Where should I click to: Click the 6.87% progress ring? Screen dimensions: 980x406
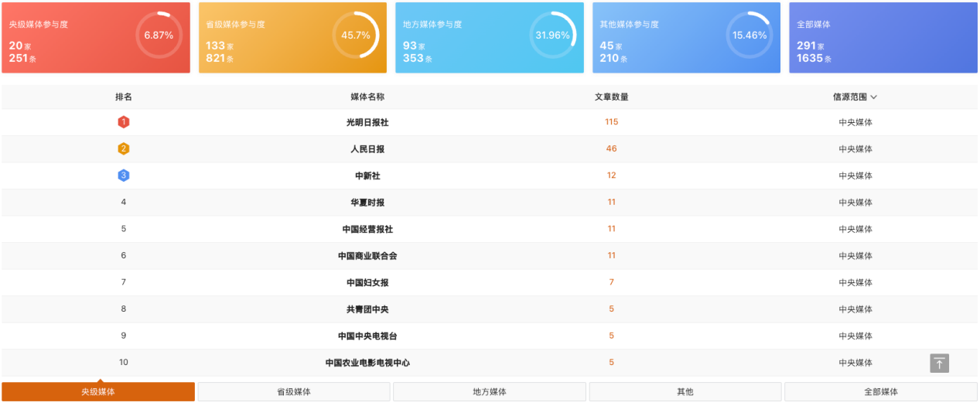pyautogui.click(x=159, y=35)
